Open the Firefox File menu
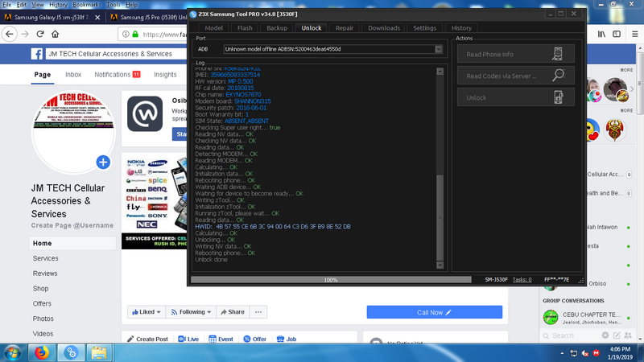The height and width of the screenshot is (362, 644). click(7, 5)
